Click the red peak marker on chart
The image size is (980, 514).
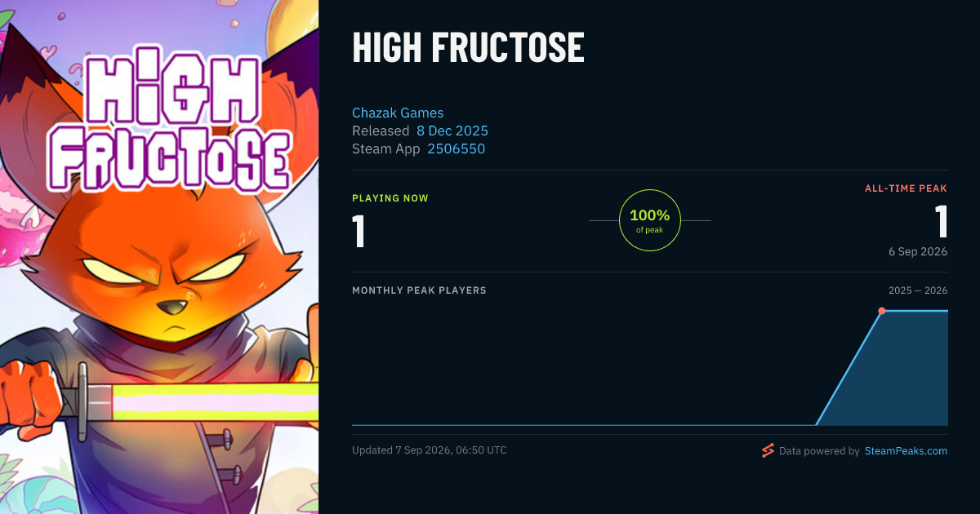tap(882, 311)
